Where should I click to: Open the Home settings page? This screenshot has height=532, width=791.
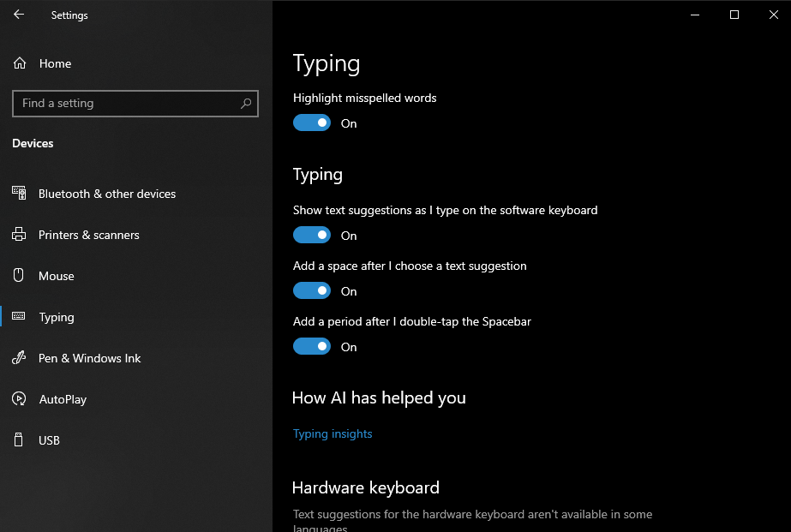coord(136,63)
